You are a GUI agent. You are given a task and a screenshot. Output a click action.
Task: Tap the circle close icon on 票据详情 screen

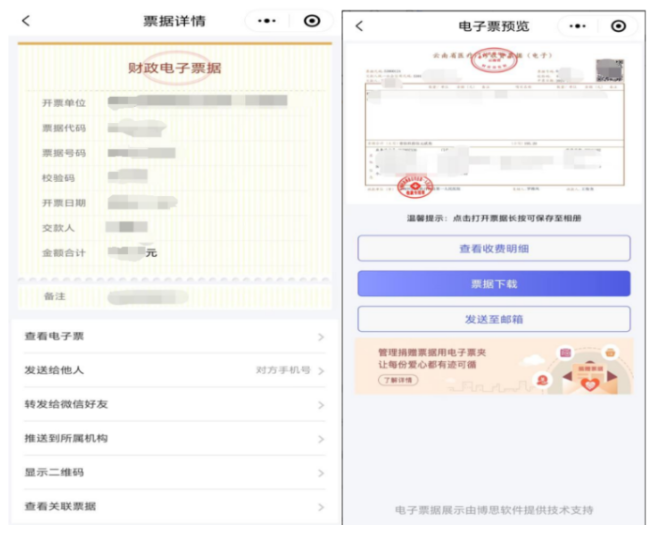[x=312, y=21]
